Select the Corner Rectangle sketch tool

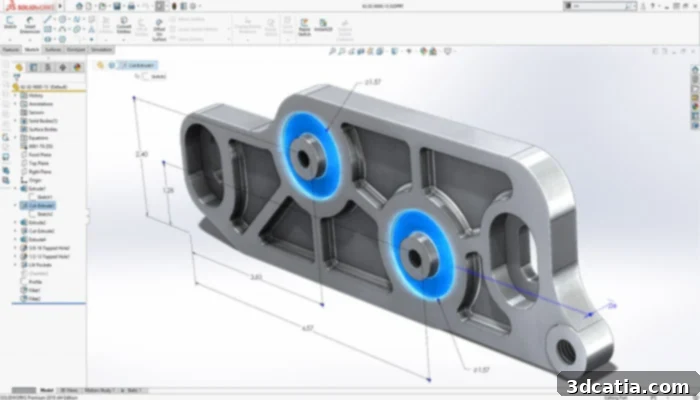point(48,29)
